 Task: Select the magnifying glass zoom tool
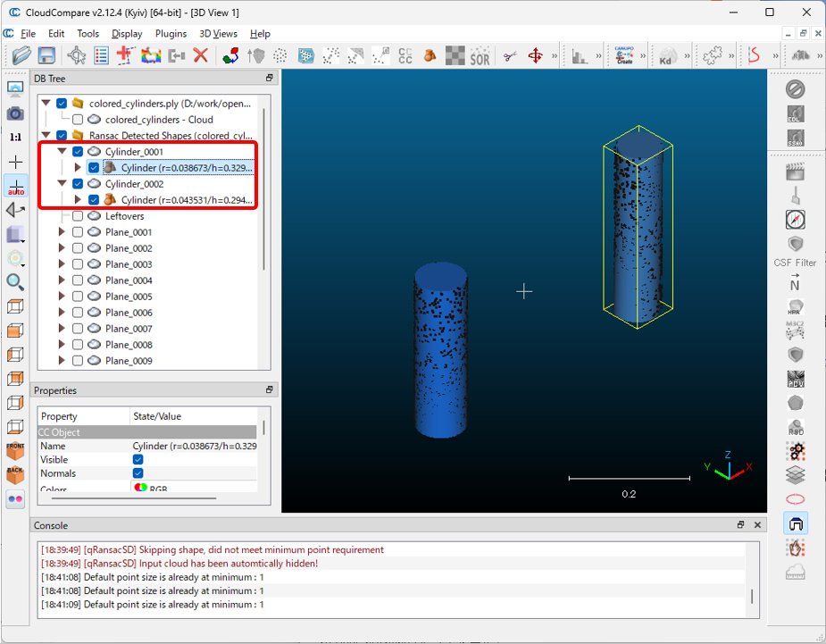click(x=15, y=282)
